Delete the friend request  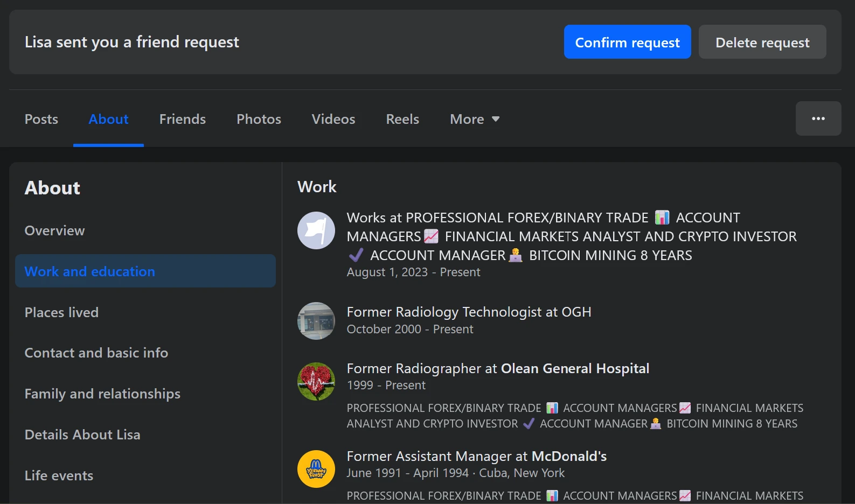(x=762, y=42)
